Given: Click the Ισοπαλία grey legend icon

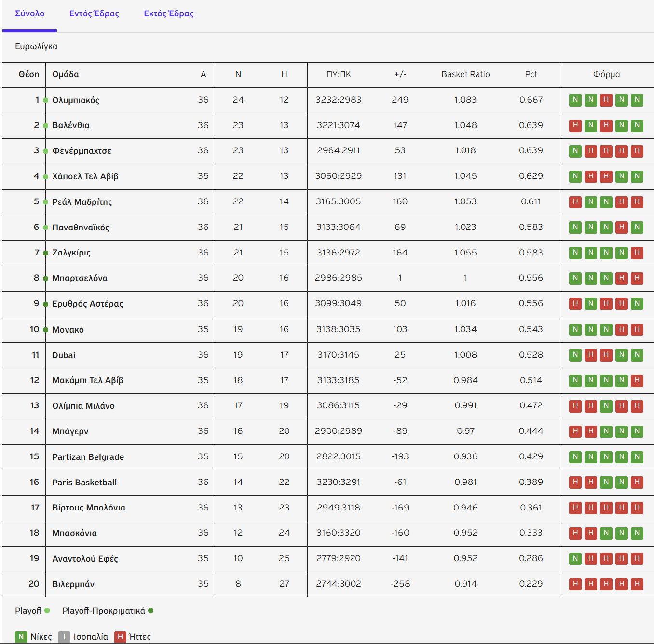Looking at the screenshot, I should (64, 637).
